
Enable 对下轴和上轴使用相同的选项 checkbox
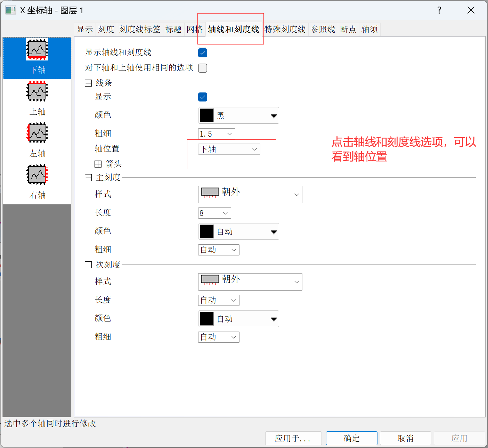[x=203, y=68]
